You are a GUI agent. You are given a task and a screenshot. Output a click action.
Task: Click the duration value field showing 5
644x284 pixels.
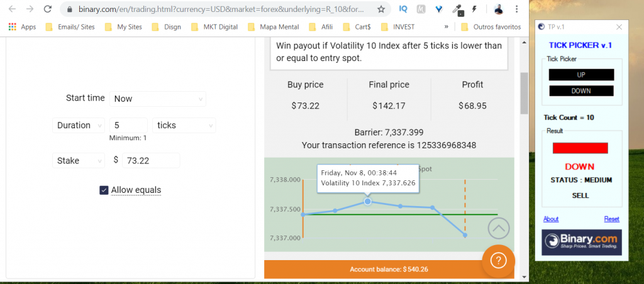click(x=128, y=126)
